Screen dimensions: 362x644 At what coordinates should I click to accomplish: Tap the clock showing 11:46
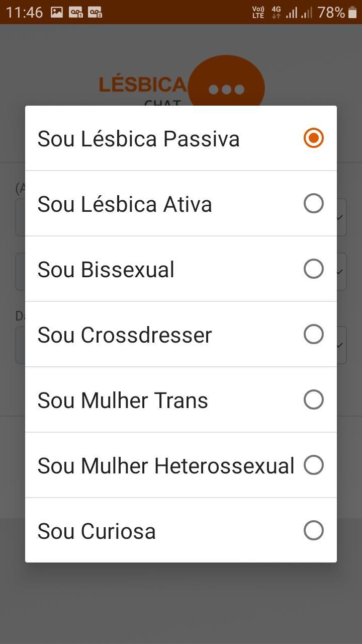[x=24, y=12]
